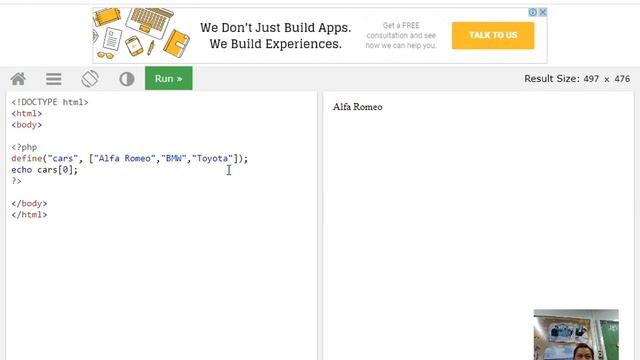
Task: Change orientation with the rotate icon
Action: [x=90, y=79]
